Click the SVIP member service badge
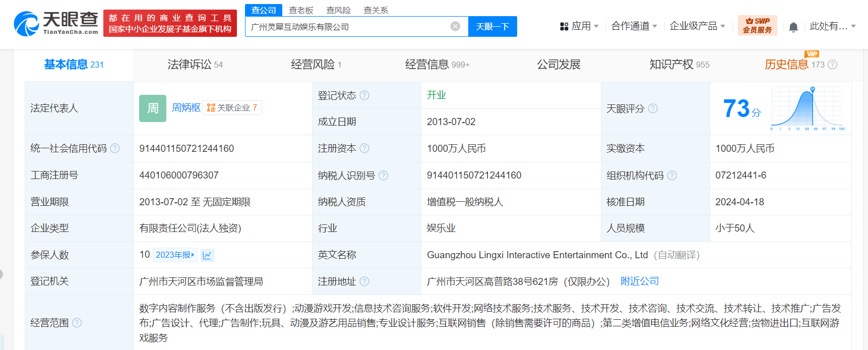 pyautogui.click(x=757, y=25)
